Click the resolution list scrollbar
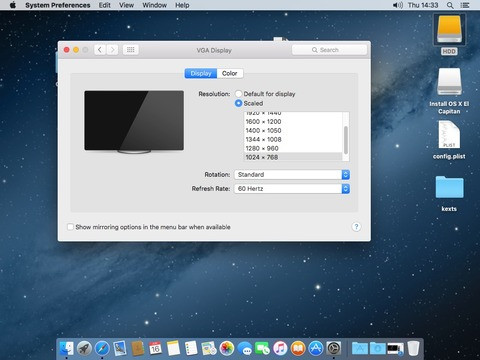The height and width of the screenshot is (360, 480). point(346,140)
